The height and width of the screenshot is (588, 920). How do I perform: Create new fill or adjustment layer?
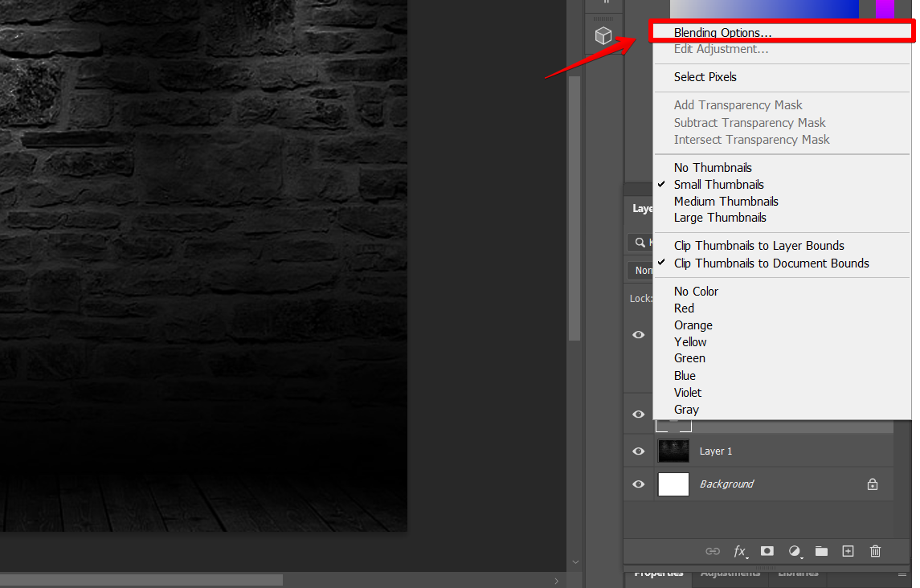coord(795,551)
